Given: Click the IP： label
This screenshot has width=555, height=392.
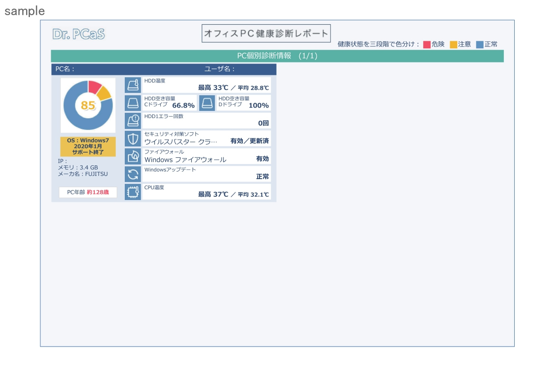Looking at the screenshot, I should (62, 161).
